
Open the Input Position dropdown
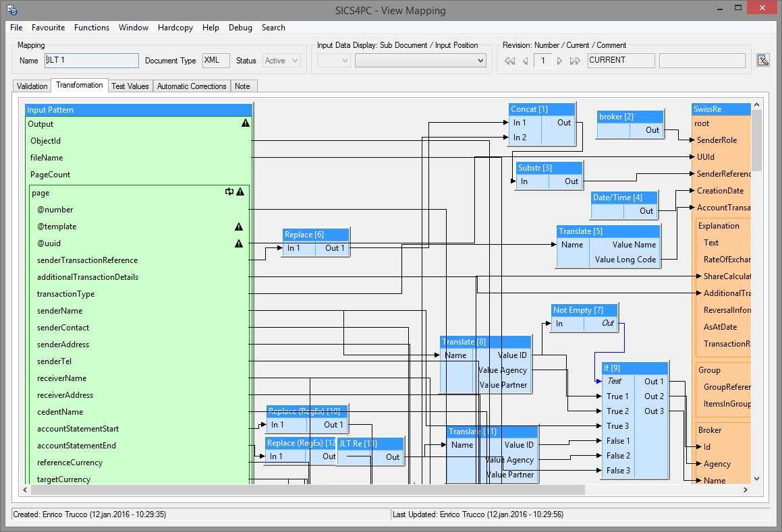[x=420, y=61]
